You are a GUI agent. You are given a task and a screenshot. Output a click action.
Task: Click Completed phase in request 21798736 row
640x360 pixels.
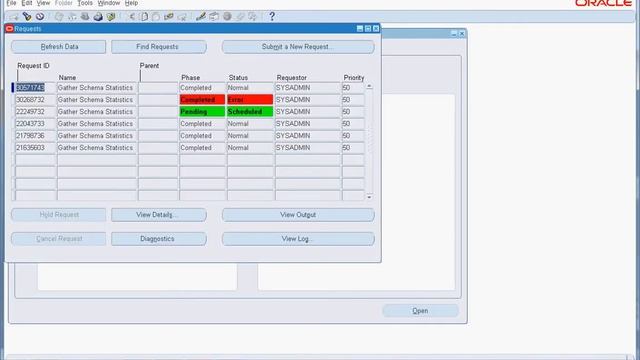[202, 136]
